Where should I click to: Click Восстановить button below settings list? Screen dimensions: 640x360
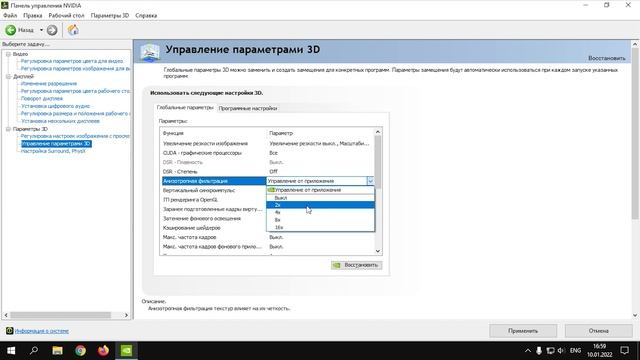click(x=356, y=265)
